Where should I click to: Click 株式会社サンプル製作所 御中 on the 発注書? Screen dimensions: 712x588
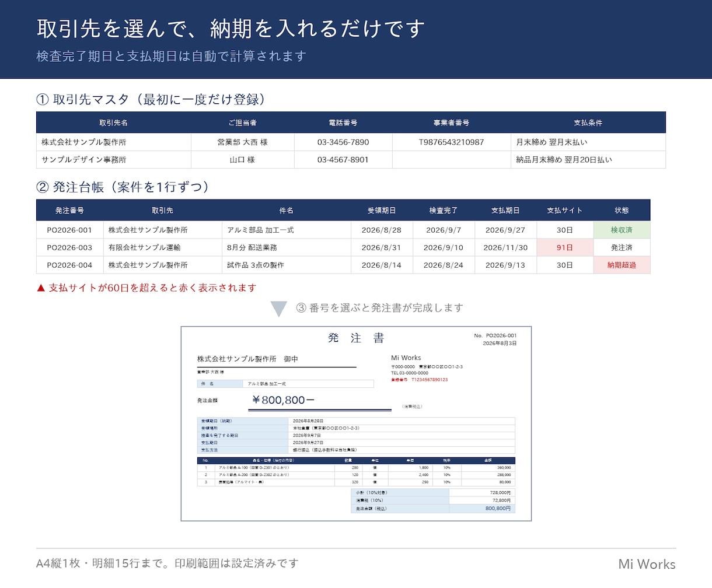tap(247, 359)
